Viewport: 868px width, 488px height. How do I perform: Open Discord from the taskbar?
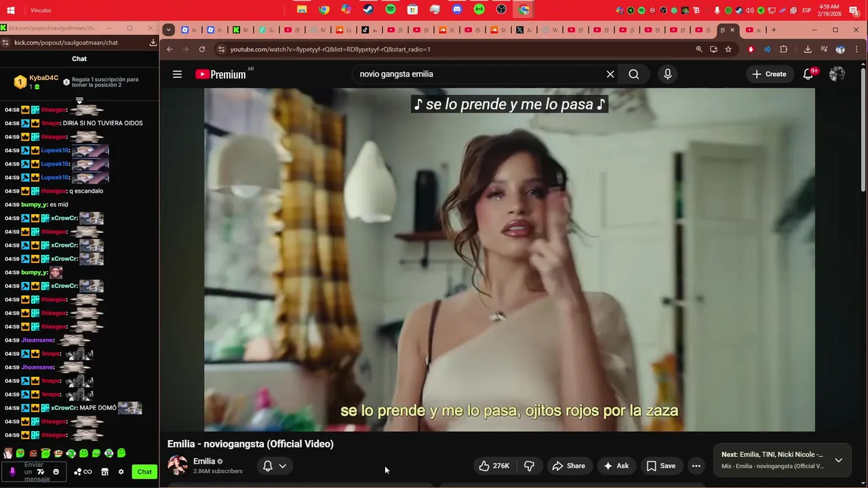coord(457,9)
